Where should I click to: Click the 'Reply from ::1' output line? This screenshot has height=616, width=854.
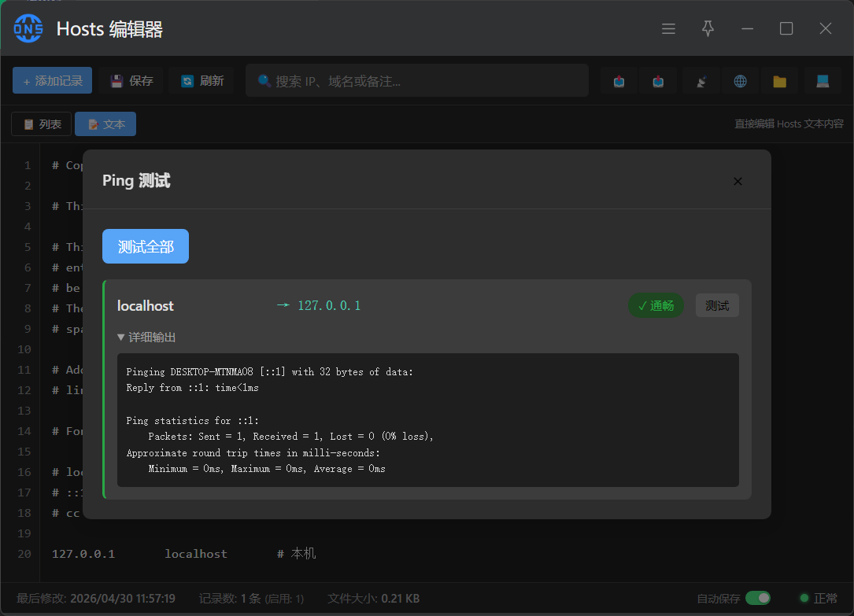(x=192, y=387)
